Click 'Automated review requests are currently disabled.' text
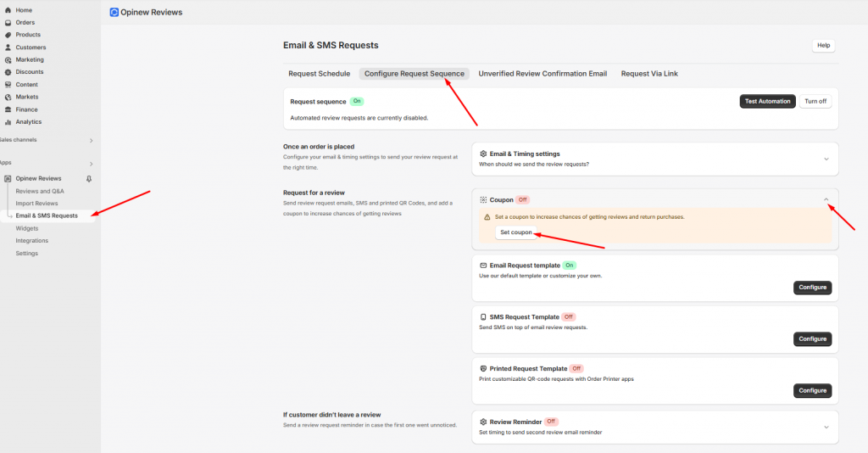This screenshot has width=868, height=453. [359, 118]
